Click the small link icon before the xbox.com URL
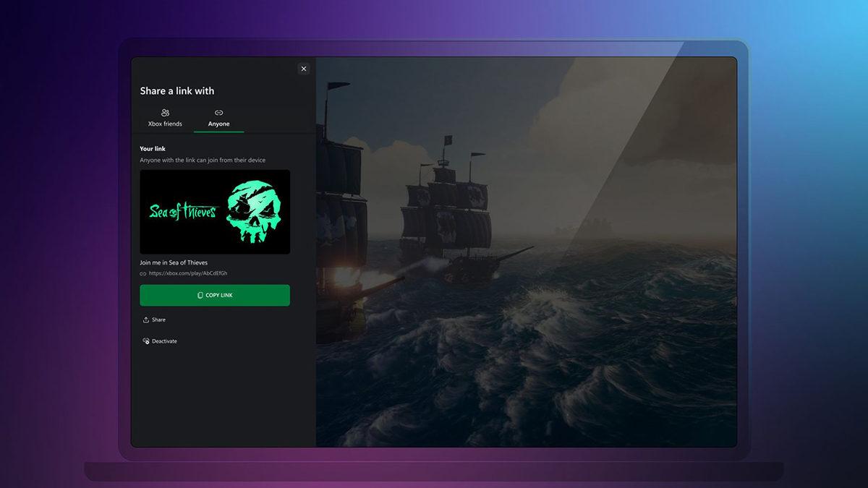This screenshot has height=488, width=868. [x=142, y=273]
